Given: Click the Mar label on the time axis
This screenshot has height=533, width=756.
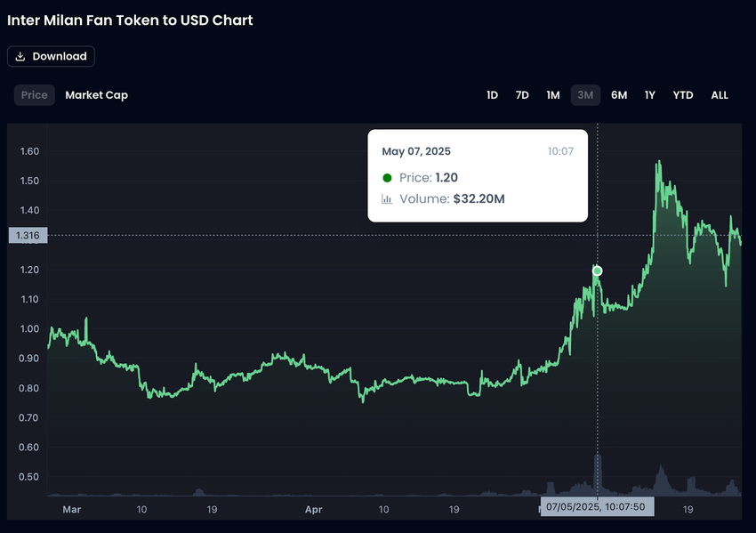Looking at the screenshot, I should coord(72,510).
